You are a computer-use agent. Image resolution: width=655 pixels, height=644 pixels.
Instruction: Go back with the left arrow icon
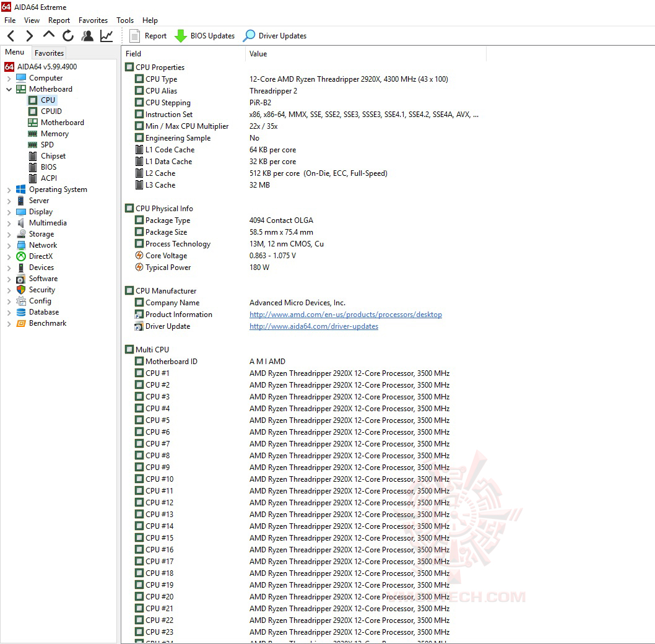[x=11, y=36]
